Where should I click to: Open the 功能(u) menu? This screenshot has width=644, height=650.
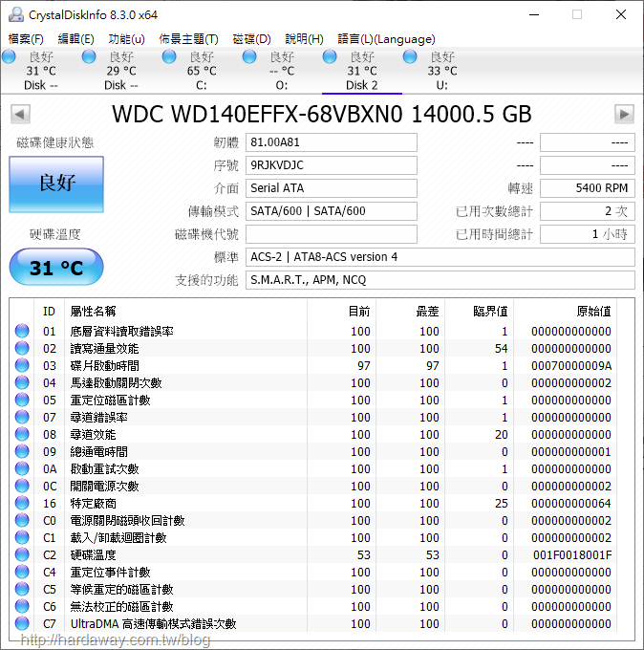tap(126, 39)
